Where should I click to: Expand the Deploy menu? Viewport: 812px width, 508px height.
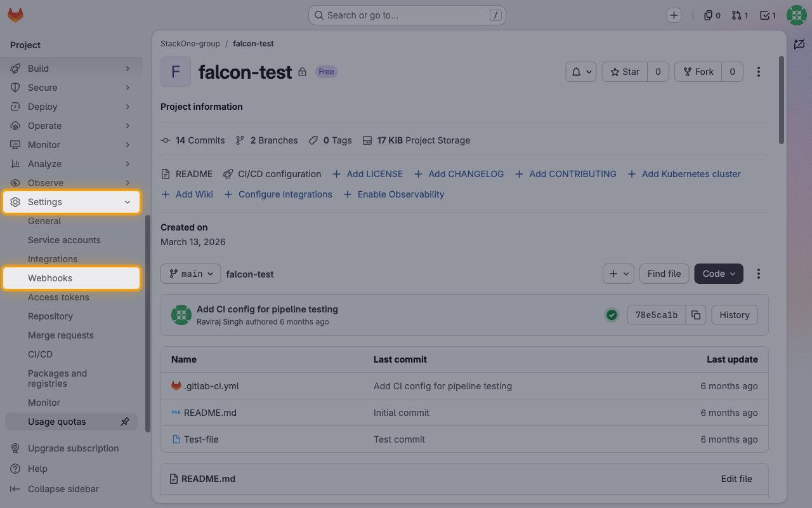coord(71,107)
